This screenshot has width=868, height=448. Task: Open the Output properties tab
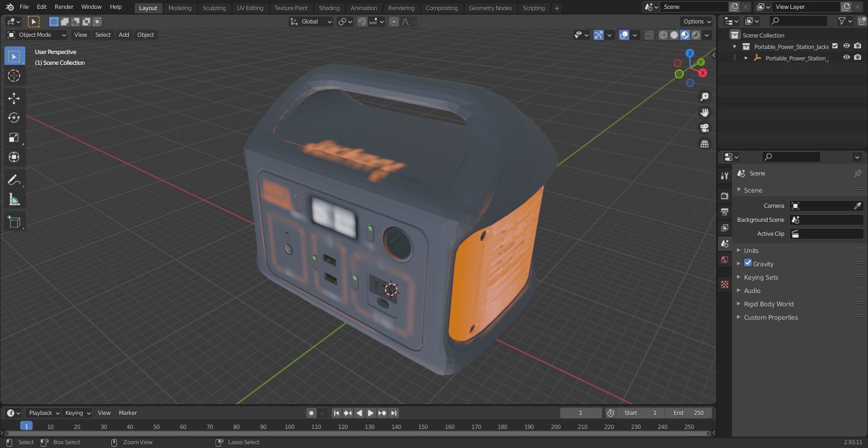click(x=724, y=212)
